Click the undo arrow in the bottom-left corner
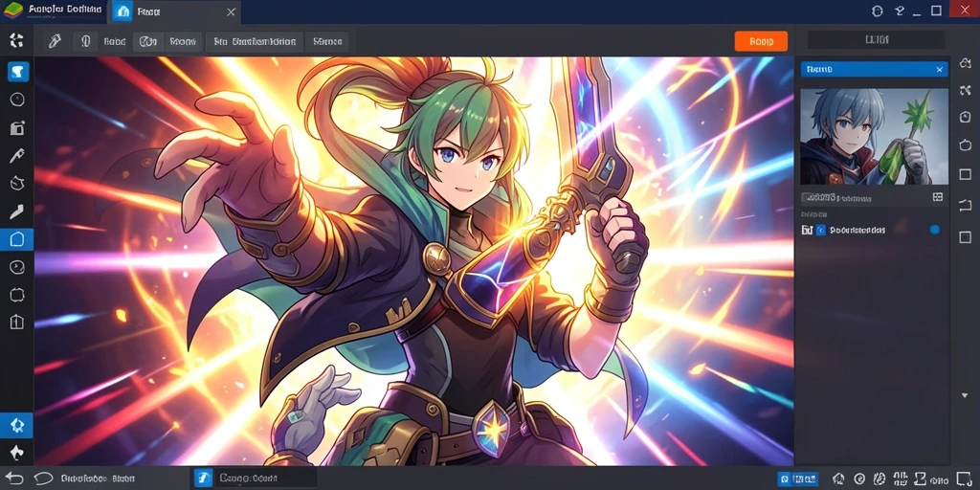The height and width of the screenshot is (490, 980). tap(14, 479)
